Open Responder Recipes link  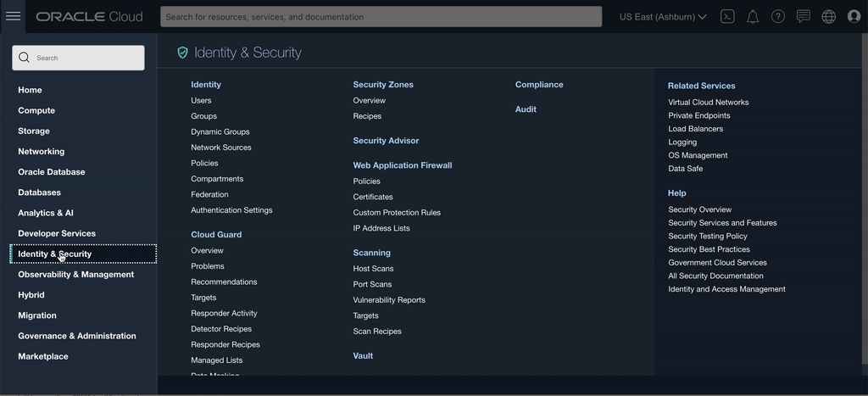(x=225, y=344)
